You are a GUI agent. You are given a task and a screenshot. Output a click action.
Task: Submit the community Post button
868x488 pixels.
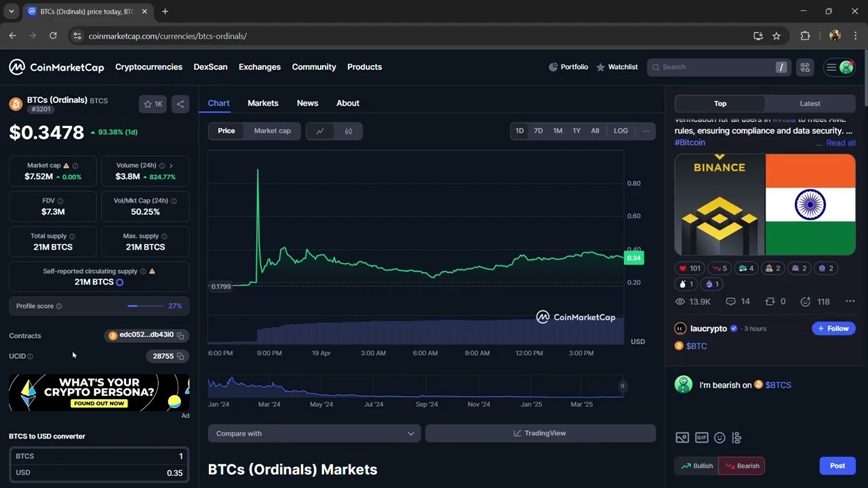(837, 466)
